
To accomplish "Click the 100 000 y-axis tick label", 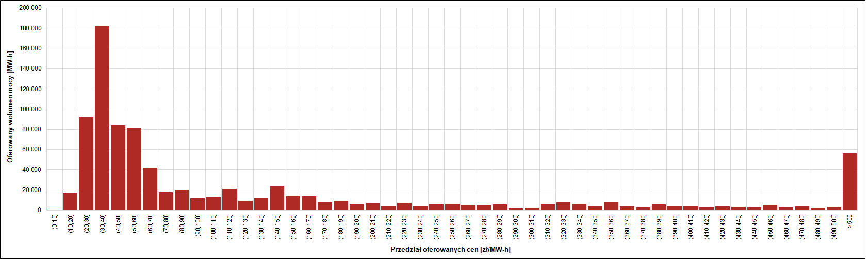I will point(30,109).
